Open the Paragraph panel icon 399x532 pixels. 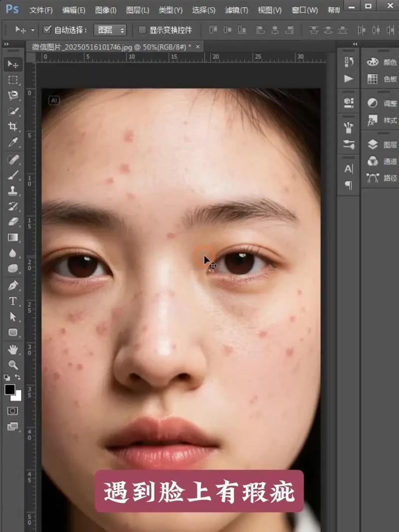click(349, 185)
